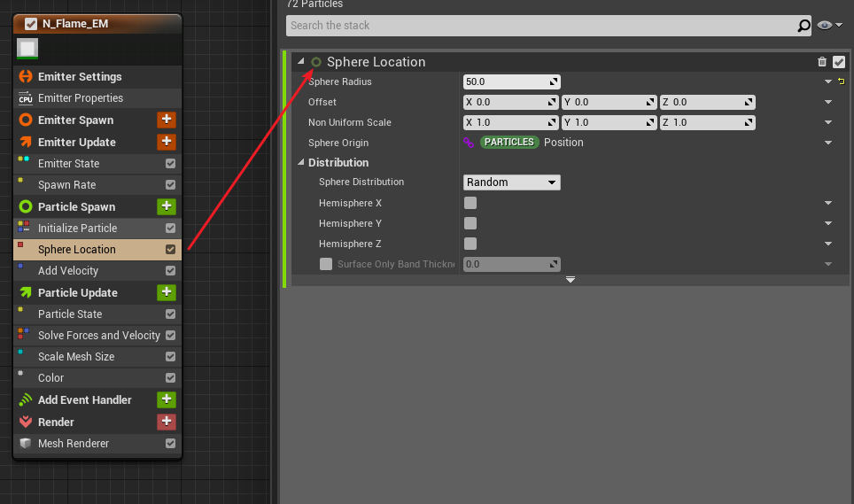Select the Emitter State module

(97, 163)
